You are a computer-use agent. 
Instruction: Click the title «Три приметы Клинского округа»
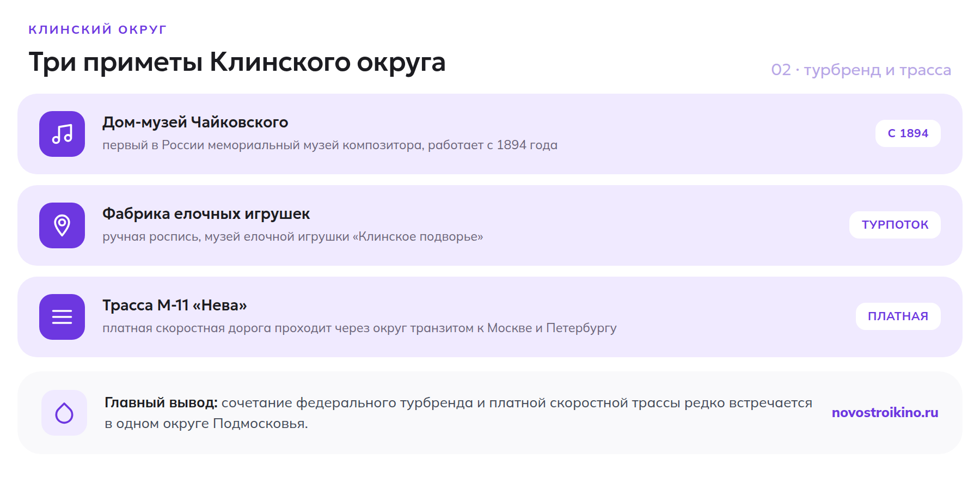237,62
